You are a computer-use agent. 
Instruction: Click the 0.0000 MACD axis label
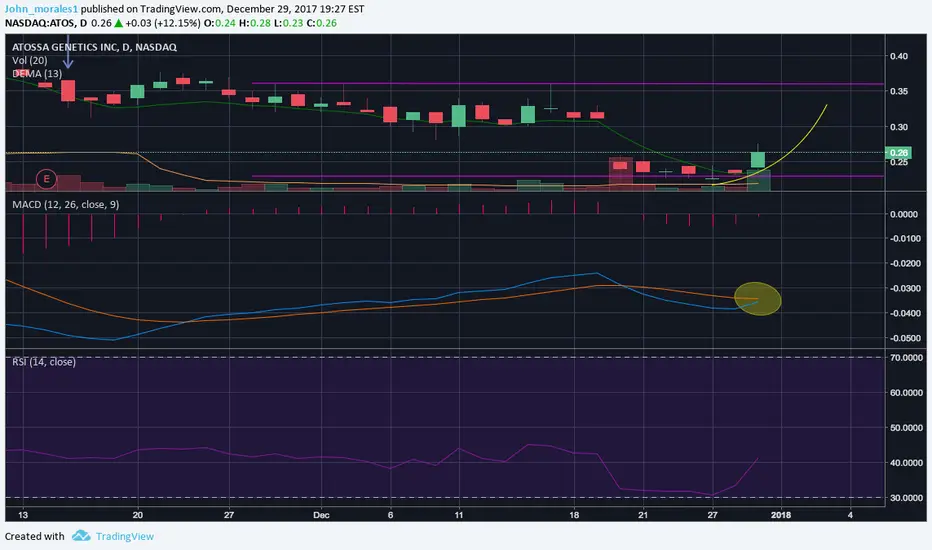click(904, 214)
